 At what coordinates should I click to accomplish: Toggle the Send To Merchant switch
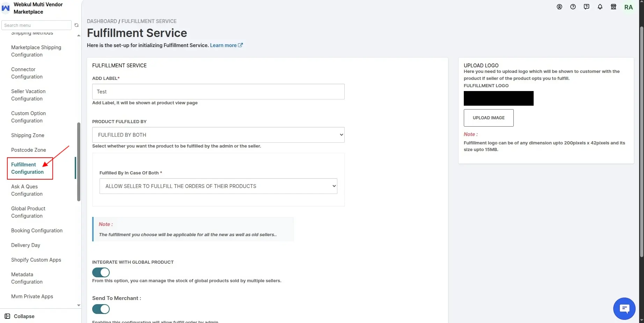[101, 309]
